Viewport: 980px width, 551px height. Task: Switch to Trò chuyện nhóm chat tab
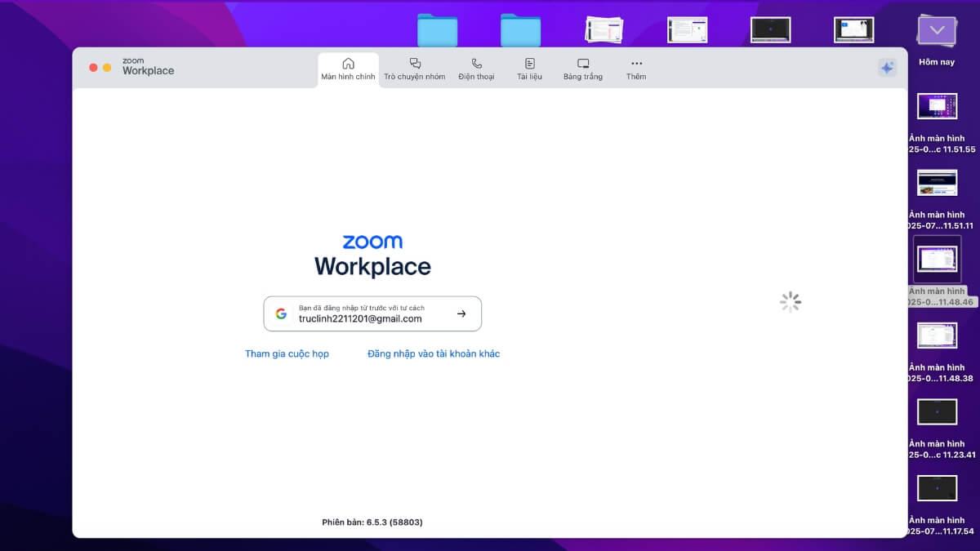point(415,69)
